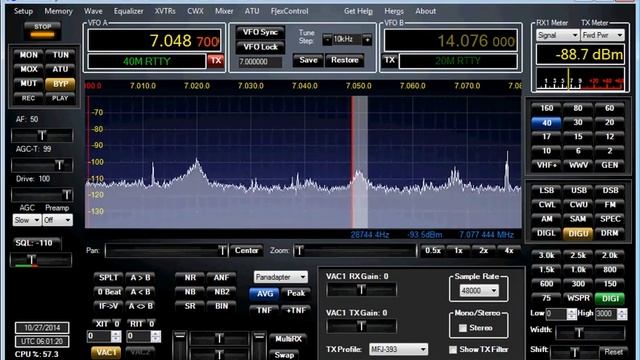The width and height of the screenshot is (640, 360).
Task: Click the STOP power button
Action: (x=42, y=30)
